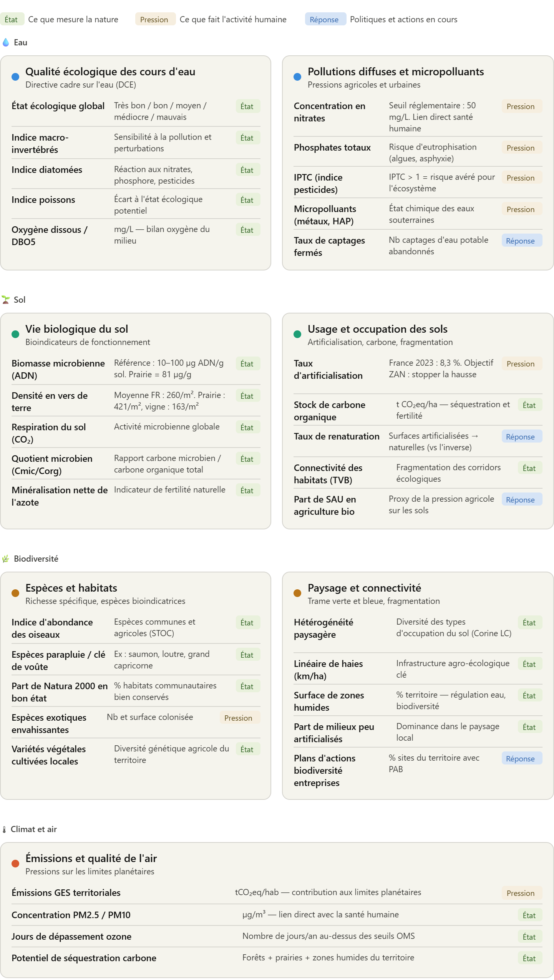This screenshot has height=980, width=554.
Task: Click the Réponse tag for Taux de captages fermés
Action: click(x=520, y=241)
